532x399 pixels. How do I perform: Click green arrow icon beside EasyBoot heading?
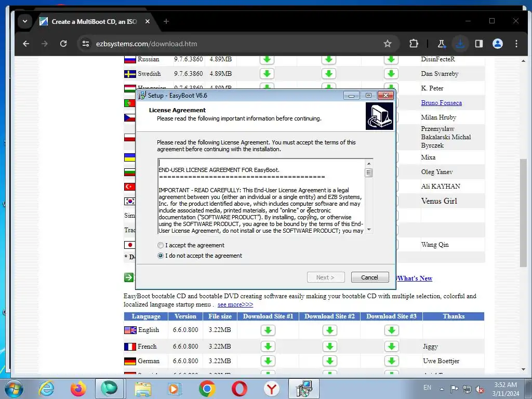[x=129, y=277]
